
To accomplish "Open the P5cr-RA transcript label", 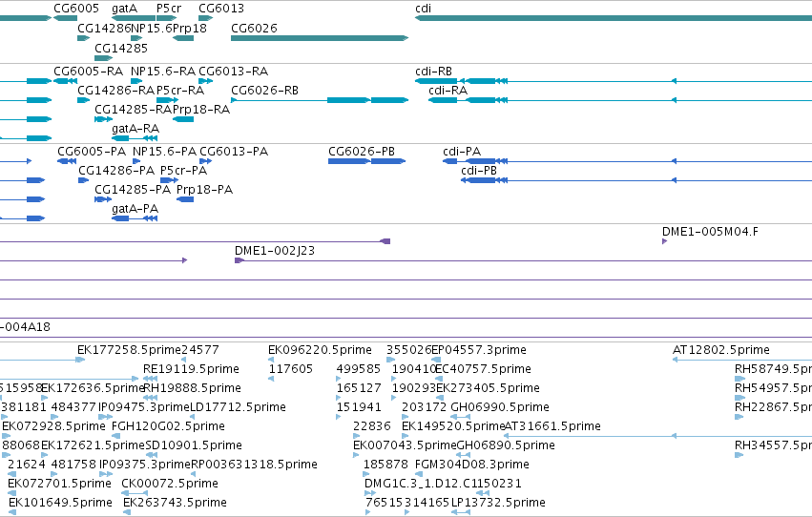I will [180, 91].
